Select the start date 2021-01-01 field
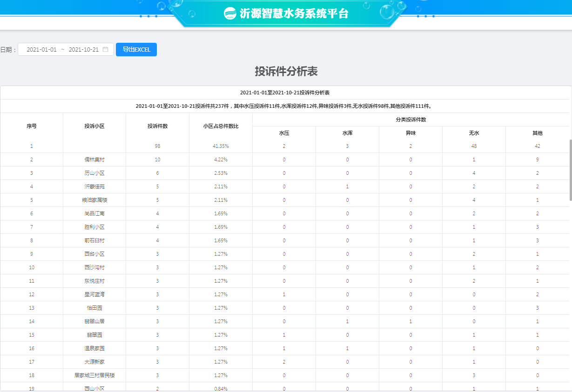Image resolution: width=572 pixels, height=392 pixels. click(41, 49)
